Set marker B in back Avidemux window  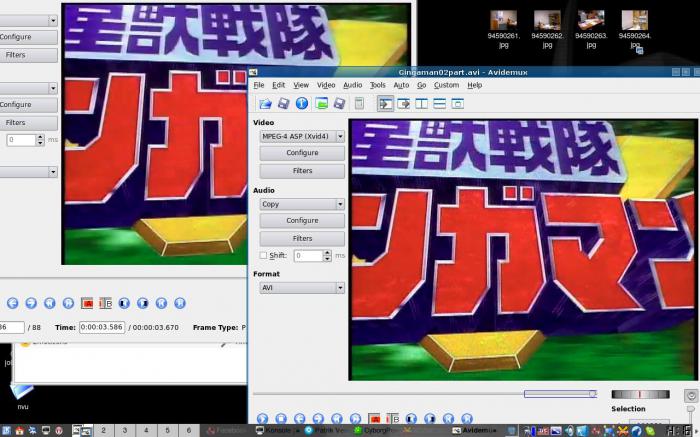(x=105, y=304)
